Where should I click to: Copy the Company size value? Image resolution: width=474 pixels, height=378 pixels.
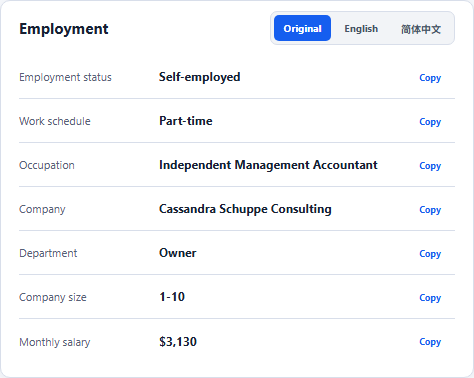click(430, 298)
